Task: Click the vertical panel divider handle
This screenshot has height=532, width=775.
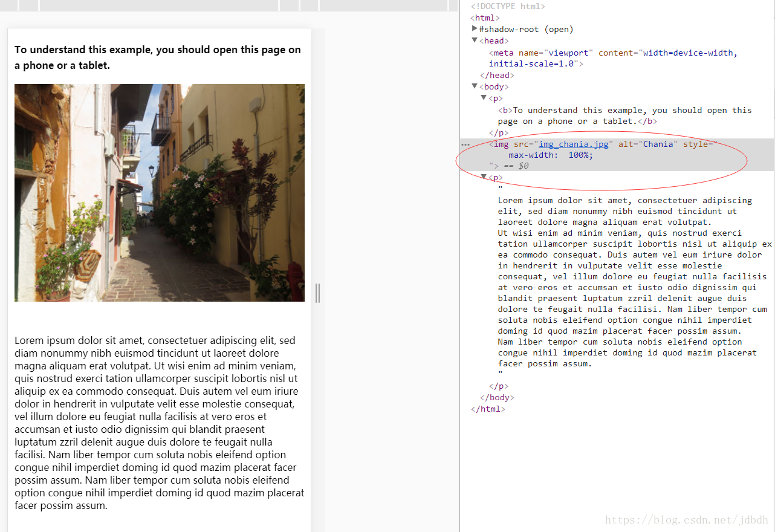Action: click(318, 293)
